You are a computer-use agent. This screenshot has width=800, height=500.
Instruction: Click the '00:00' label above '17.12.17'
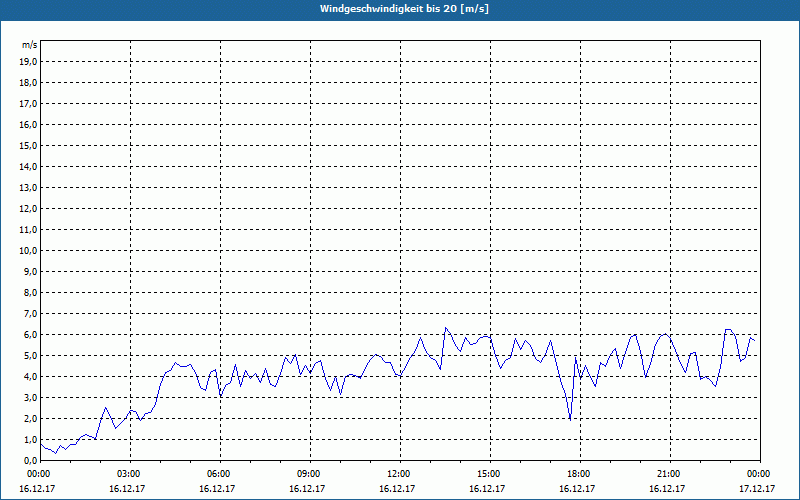click(x=760, y=474)
